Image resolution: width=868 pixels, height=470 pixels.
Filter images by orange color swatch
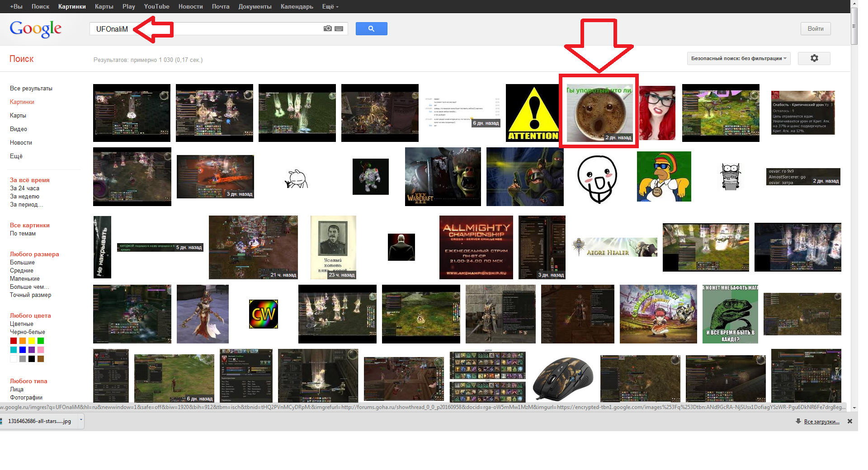(23, 341)
